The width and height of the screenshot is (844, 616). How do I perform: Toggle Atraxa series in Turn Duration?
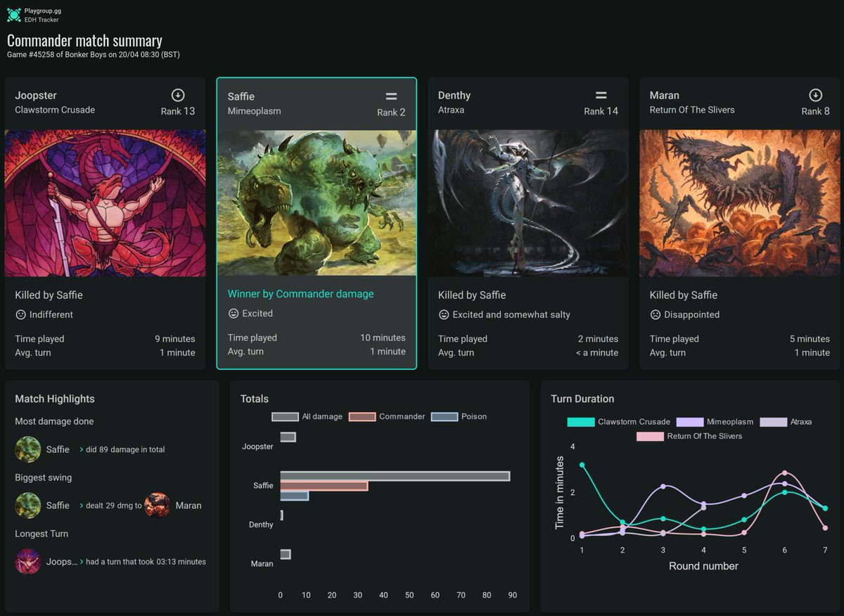[x=786, y=422]
